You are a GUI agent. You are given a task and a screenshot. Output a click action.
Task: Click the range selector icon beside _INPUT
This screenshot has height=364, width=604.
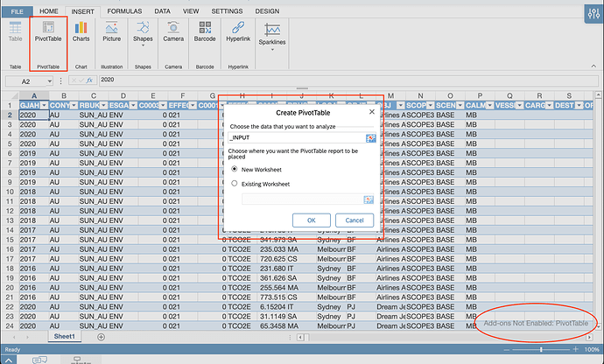pos(369,138)
